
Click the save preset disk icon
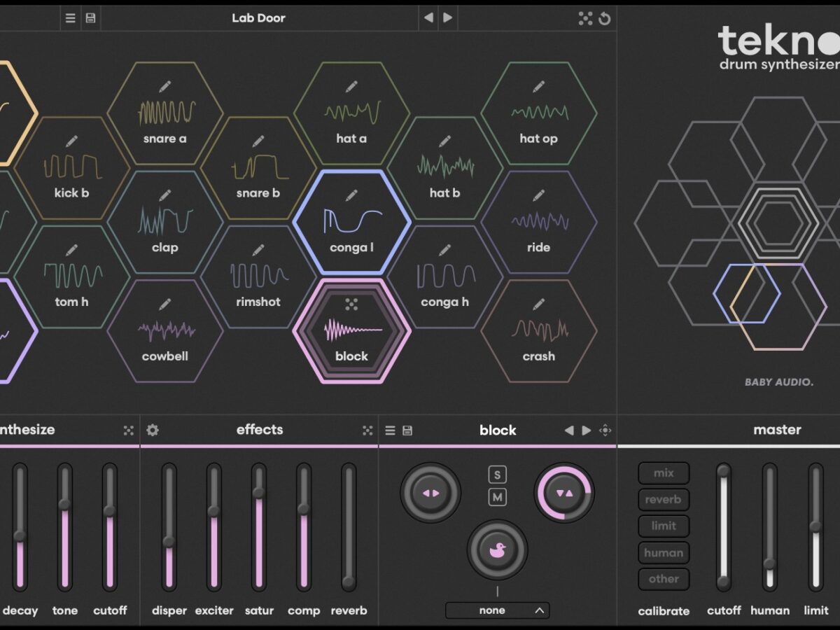point(90,18)
